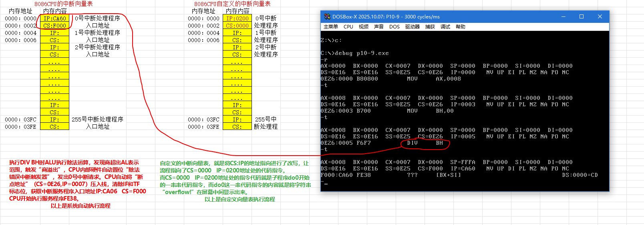The height and width of the screenshot is (225, 644).
Task: Click red text line starting 执行DIV BH时ALU
Action: pos(74,162)
